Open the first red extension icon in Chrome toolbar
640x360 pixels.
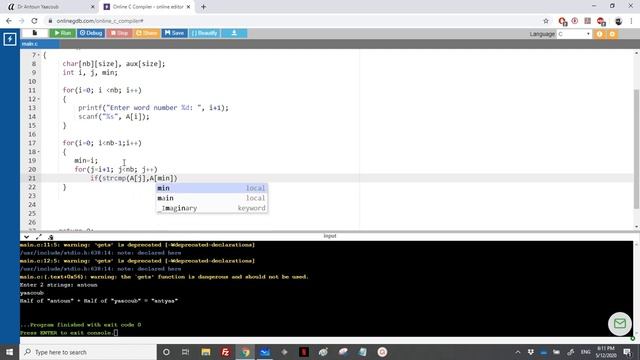(563, 21)
